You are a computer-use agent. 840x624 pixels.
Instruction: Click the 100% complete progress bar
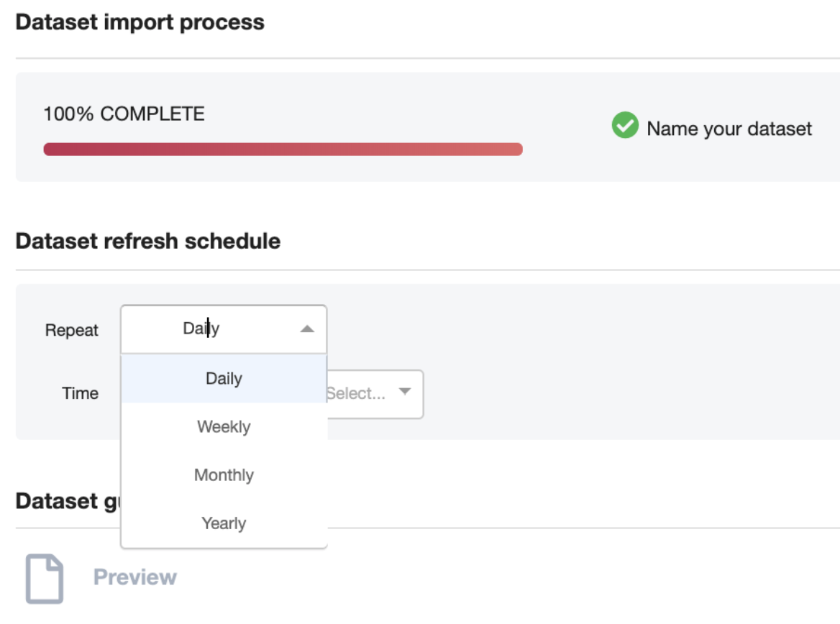pos(283,149)
